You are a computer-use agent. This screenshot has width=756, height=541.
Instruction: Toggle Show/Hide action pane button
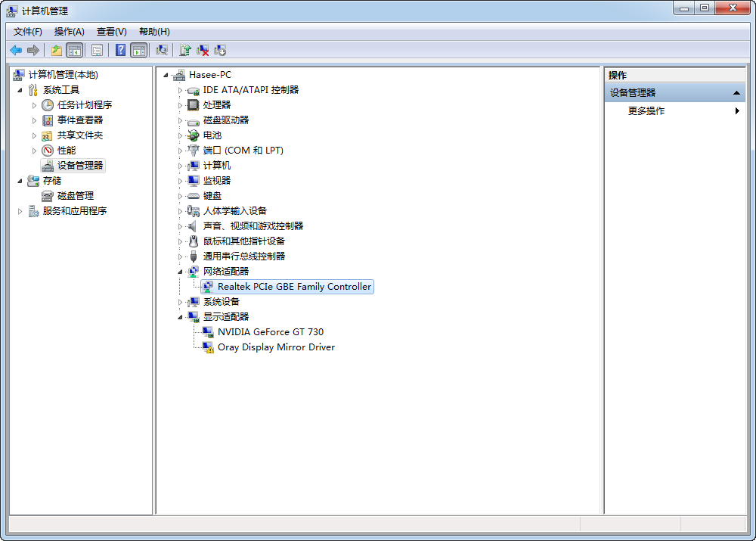(x=138, y=51)
